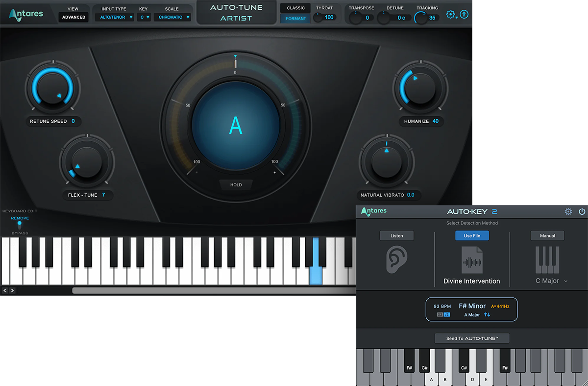Image resolution: width=588 pixels, height=386 pixels.
Task: Click the Throat value 100
Action: (329, 17)
